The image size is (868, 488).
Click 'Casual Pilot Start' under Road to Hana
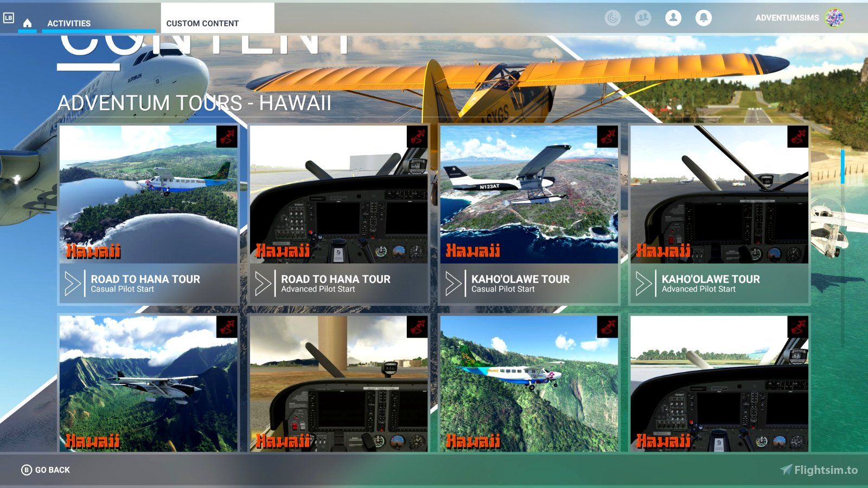[x=123, y=290]
